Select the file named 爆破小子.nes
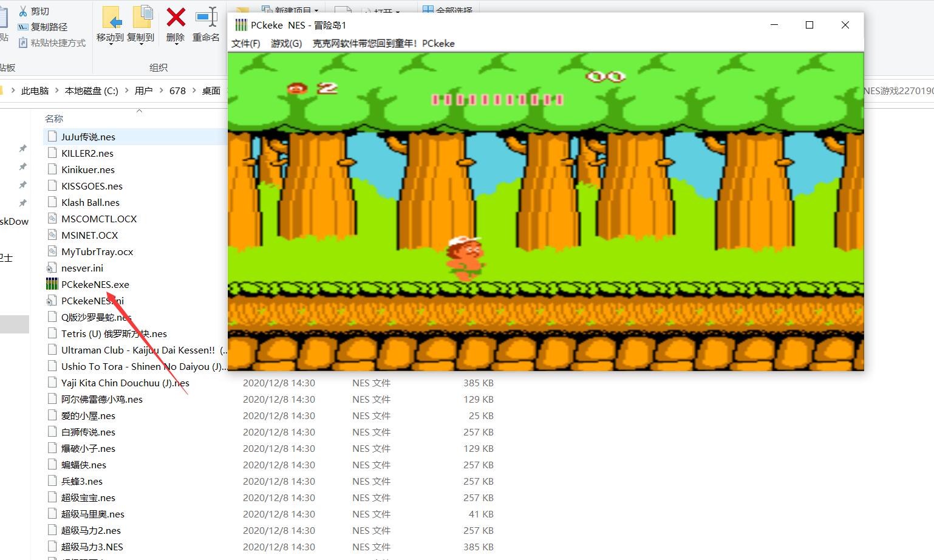The height and width of the screenshot is (560, 934). click(x=88, y=449)
